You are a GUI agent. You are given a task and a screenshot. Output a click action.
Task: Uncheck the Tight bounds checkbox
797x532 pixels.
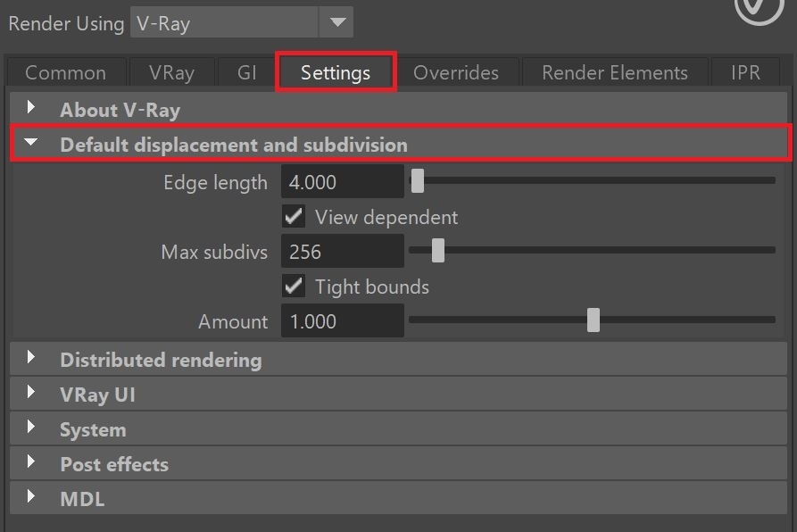point(294,287)
